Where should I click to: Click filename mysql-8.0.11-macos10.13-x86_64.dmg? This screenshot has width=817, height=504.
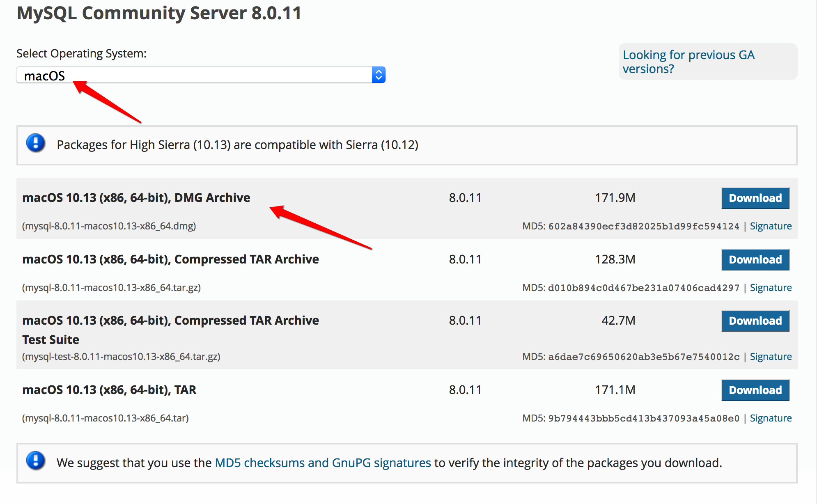[x=109, y=226]
